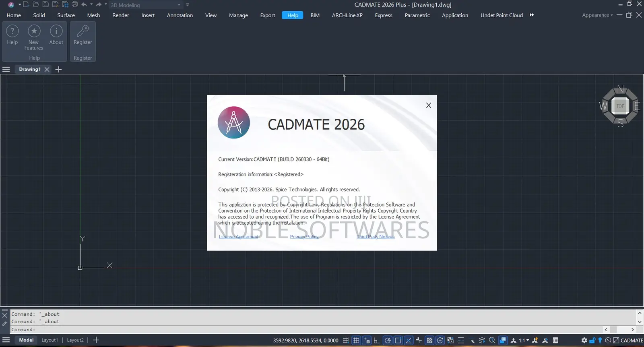The height and width of the screenshot is (347, 644).
Task: Toggle snap mode in status bar
Action: click(346, 340)
